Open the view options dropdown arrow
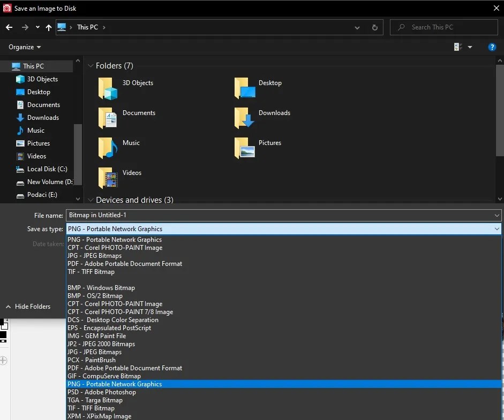This screenshot has width=504, height=420. point(470,47)
